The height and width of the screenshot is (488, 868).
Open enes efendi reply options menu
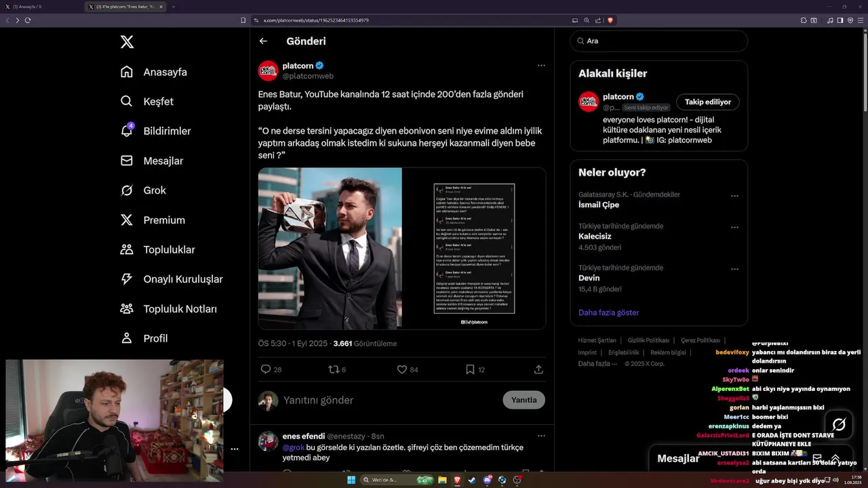(541, 436)
